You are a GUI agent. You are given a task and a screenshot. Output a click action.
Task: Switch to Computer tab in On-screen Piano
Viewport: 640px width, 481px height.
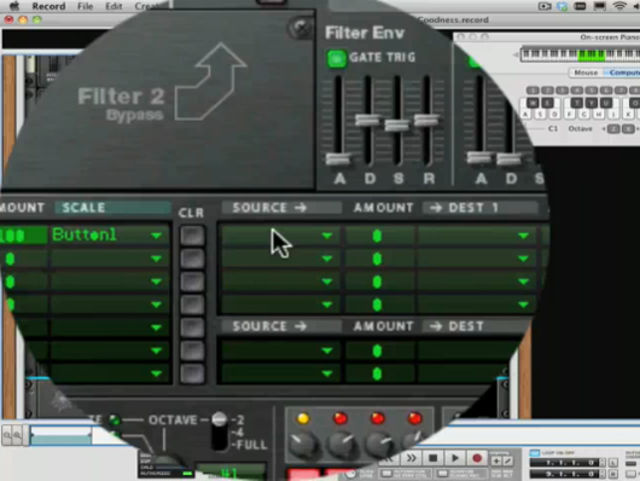(x=622, y=73)
